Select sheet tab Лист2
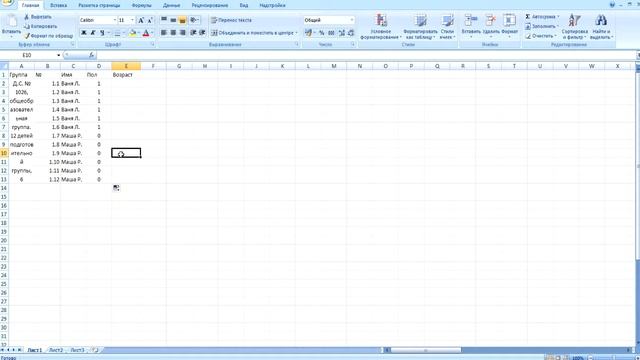The image size is (640, 360). [56, 350]
